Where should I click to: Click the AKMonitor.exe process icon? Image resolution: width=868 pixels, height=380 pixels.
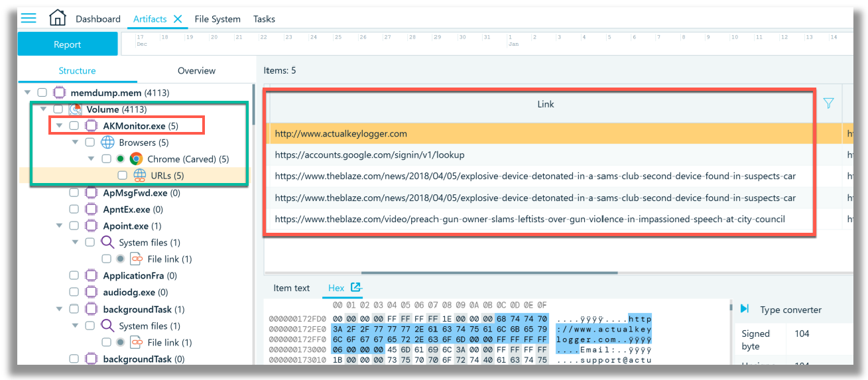92,126
